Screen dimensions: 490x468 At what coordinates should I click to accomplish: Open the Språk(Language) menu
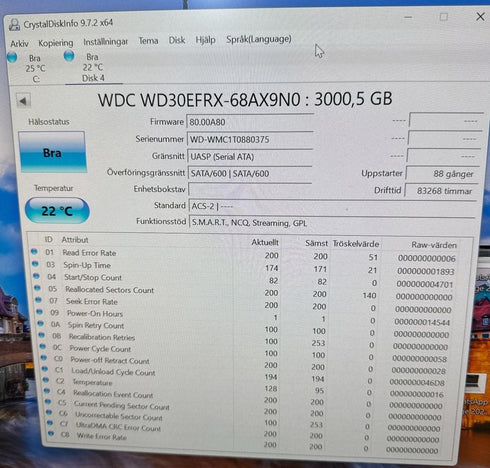259,39
